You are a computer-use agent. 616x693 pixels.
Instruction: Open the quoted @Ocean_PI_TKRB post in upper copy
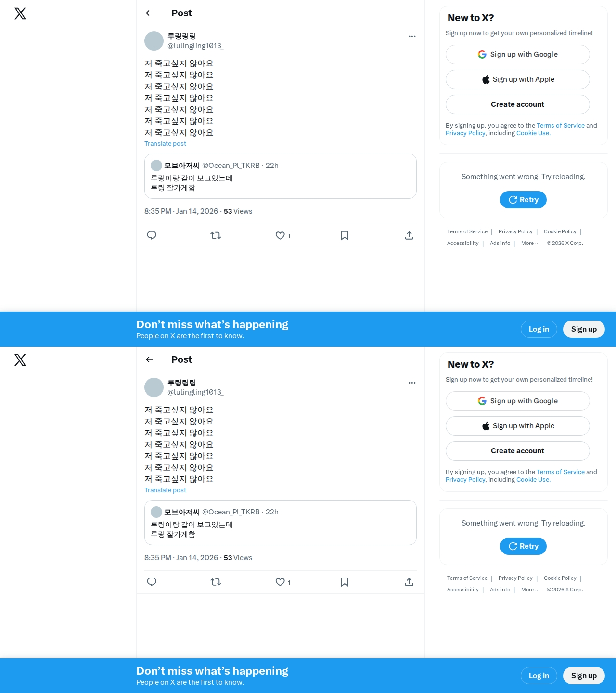281,176
